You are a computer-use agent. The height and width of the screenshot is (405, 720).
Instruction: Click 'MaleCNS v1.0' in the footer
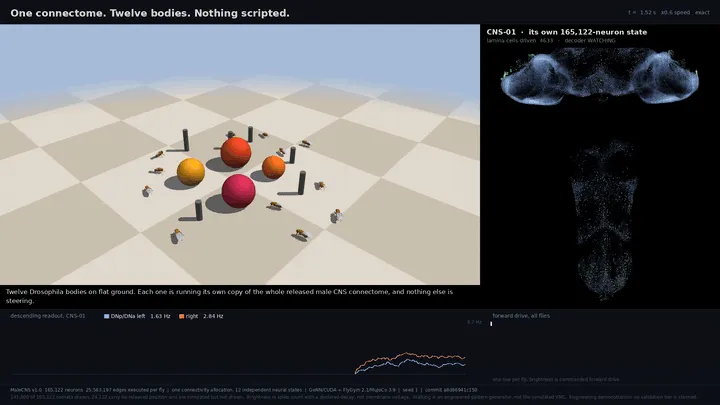tap(26, 390)
